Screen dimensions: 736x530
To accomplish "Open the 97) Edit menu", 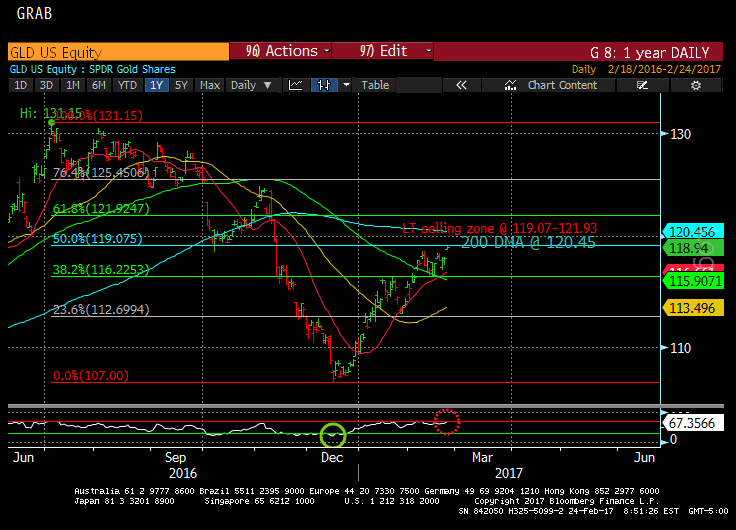I will coord(383,51).
